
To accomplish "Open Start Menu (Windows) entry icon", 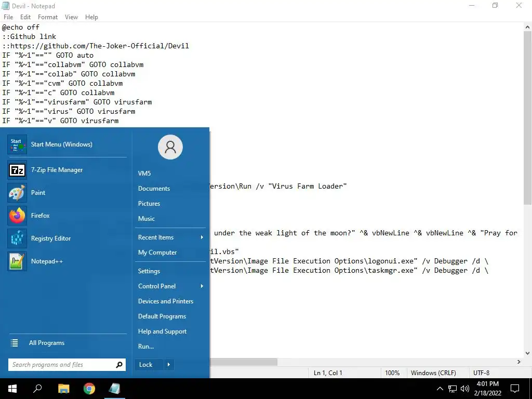I will 17,144.
